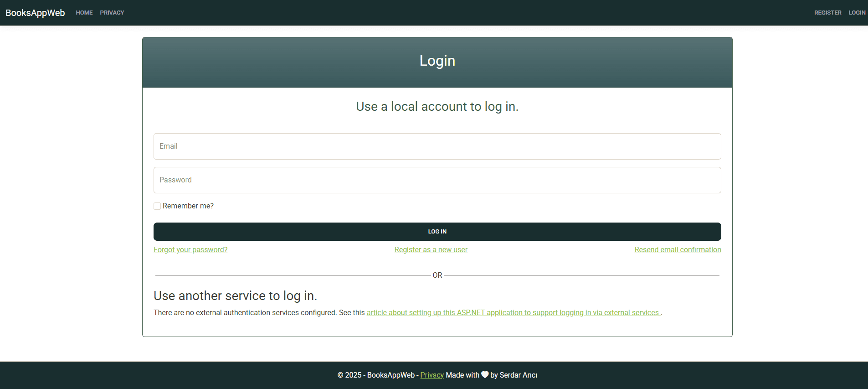This screenshot has width=868, height=389.
Task: Click the heart icon in the footer
Action: [x=485, y=374]
